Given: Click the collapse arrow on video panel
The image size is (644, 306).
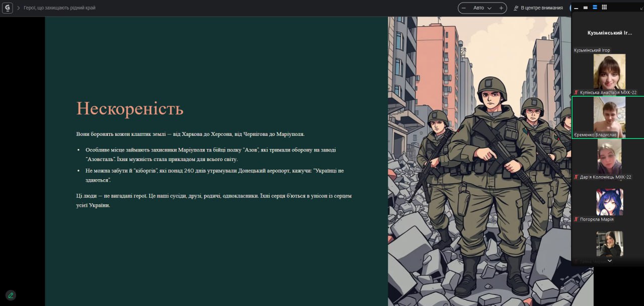Looking at the screenshot, I should coord(609,261).
